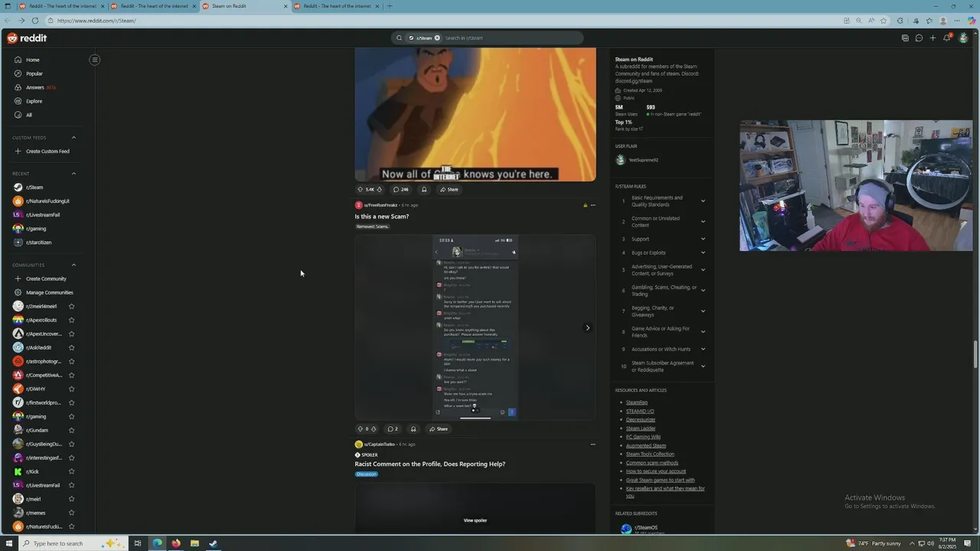The height and width of the screenshot is (551, 980).
Task: Open the user avatar menu
Action: (x=963, y=37)
